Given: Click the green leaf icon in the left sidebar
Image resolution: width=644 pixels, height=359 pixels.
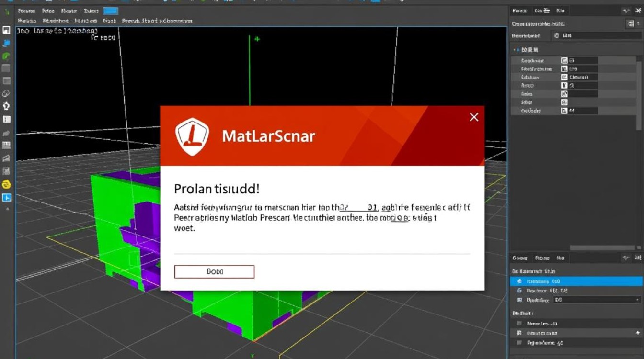Looking at the screenshot, I should [x=6, y=56].
